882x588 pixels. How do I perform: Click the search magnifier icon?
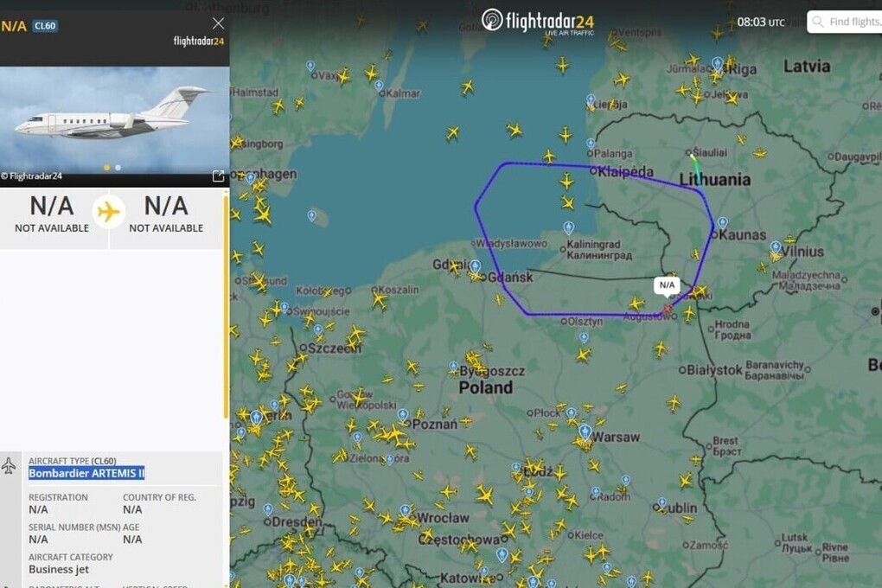(x=818, y=22)
